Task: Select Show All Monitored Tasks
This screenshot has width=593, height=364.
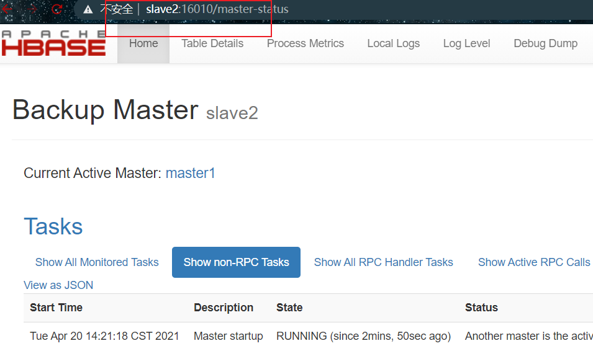Action: coord(97,262)
